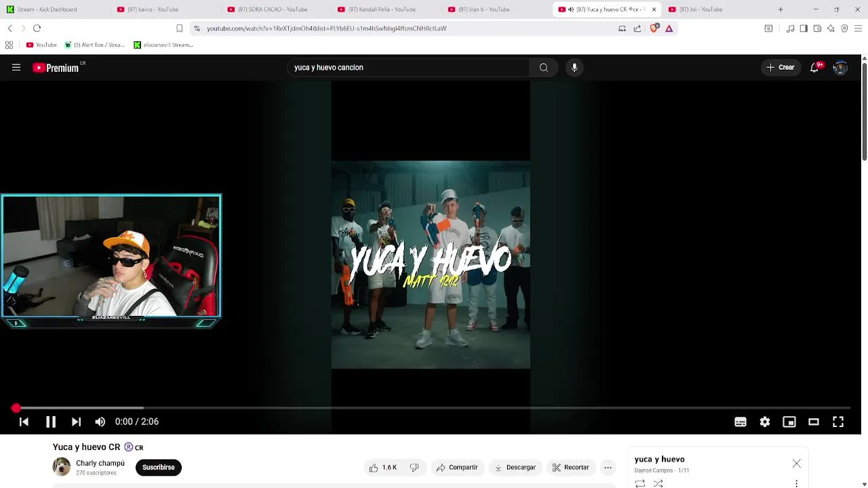The image size is (868, 488).
Task: Mute the video volume speaker
Action: [x=100, y=422]
